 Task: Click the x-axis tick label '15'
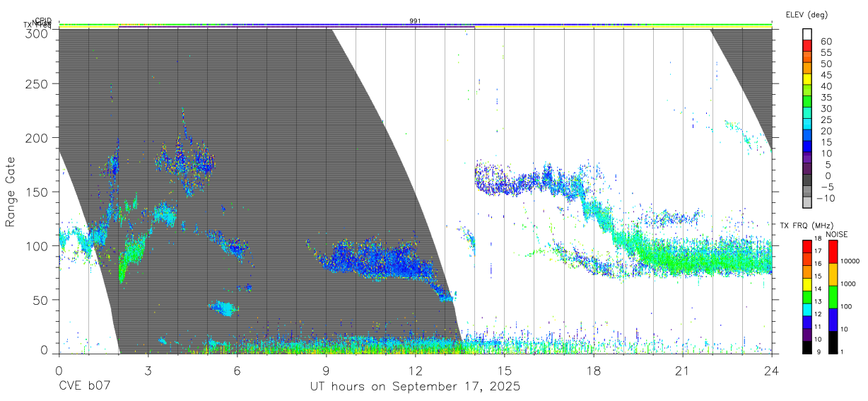504,370
